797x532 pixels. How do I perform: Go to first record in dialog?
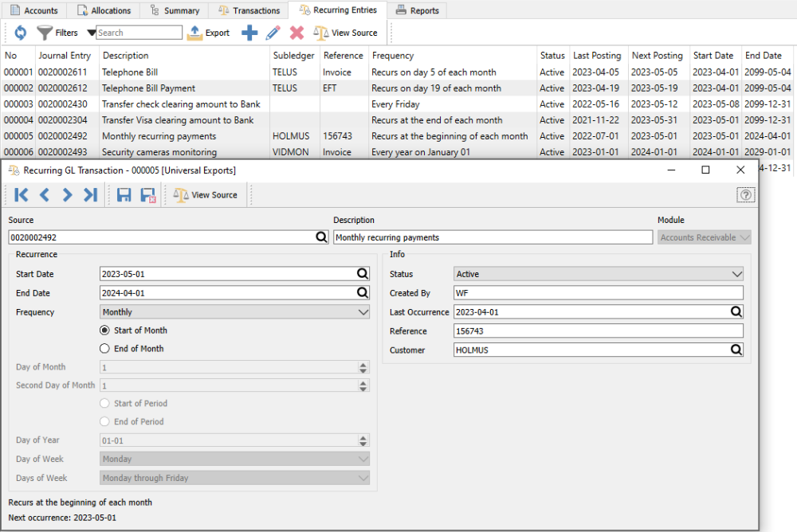tap(22, 195)
